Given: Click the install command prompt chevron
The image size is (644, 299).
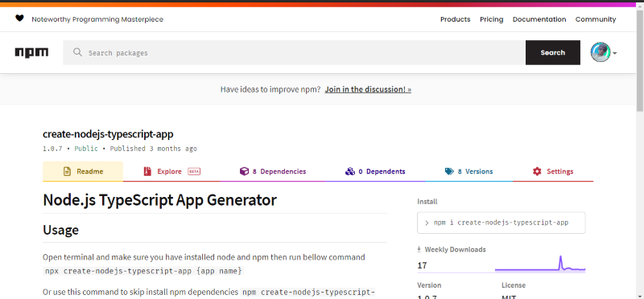Looking at the screenshot, I should click(x=427, y=223).
